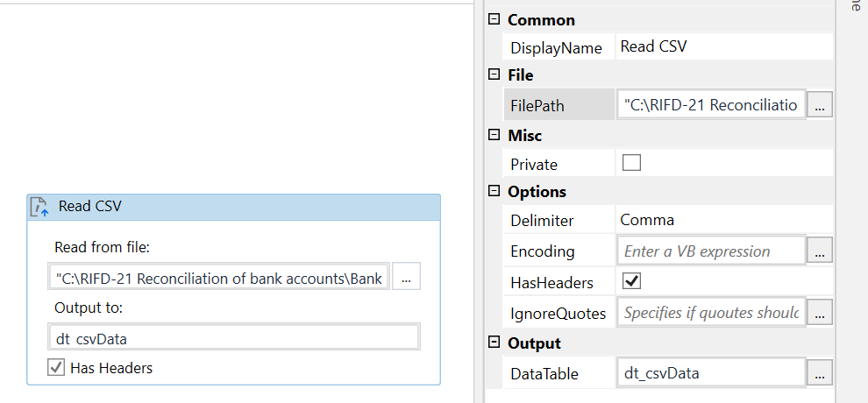Collapse the File property section
The width and height of the screenshot is (868, 403).
coord(494,75)
